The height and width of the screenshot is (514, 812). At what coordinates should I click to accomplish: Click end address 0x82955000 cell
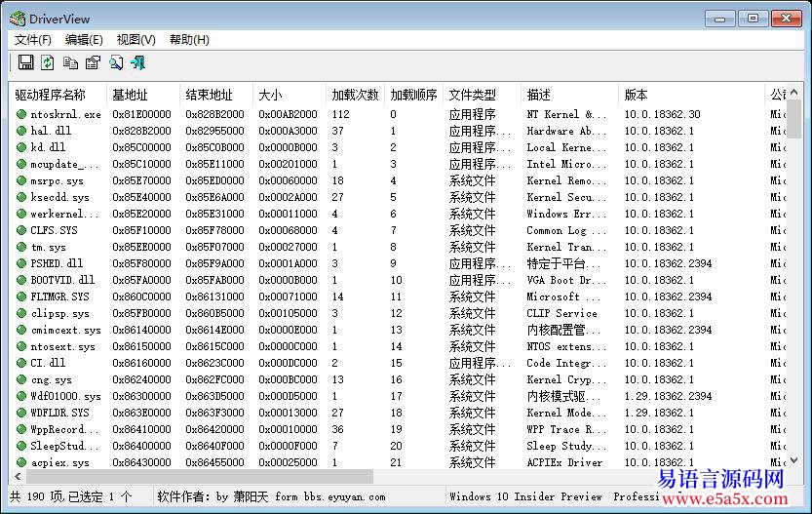(214, 131)
